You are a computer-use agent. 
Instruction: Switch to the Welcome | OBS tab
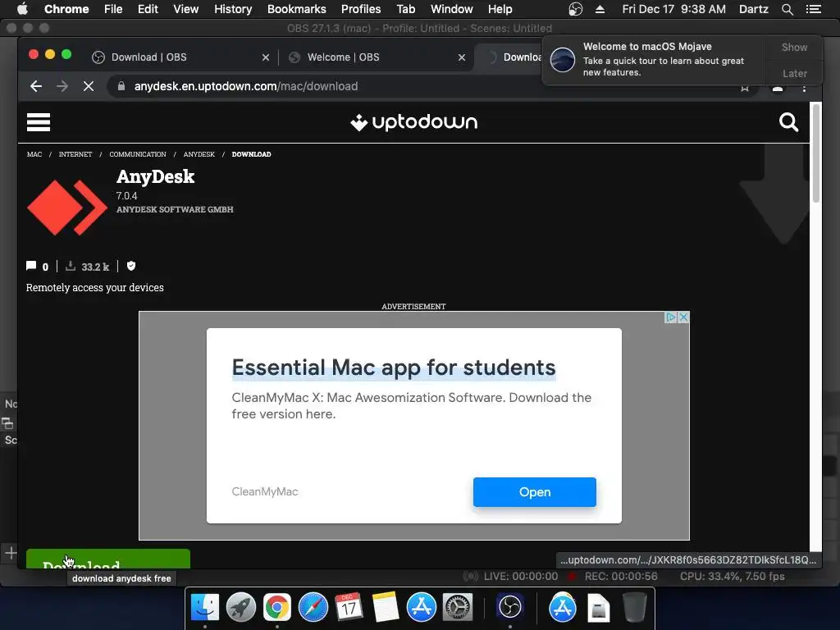pyautogui.click(x=343, y=57)
